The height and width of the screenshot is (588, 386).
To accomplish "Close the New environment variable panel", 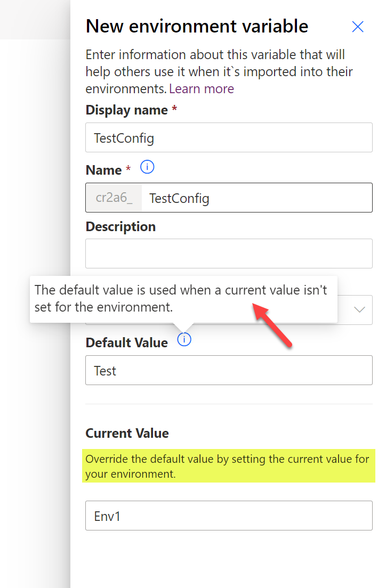I will point(357,27).
